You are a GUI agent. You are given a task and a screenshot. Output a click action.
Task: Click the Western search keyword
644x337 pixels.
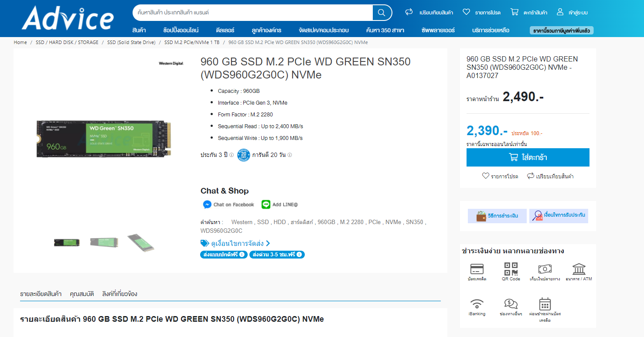242,222
